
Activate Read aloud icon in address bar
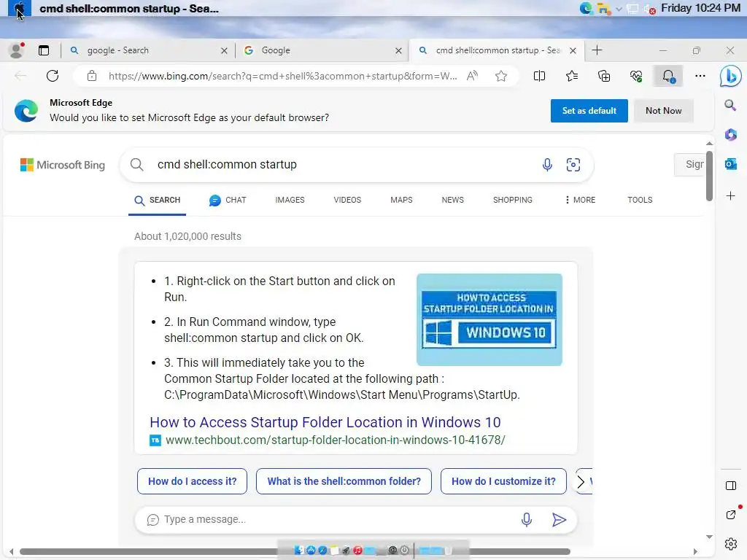472,76
